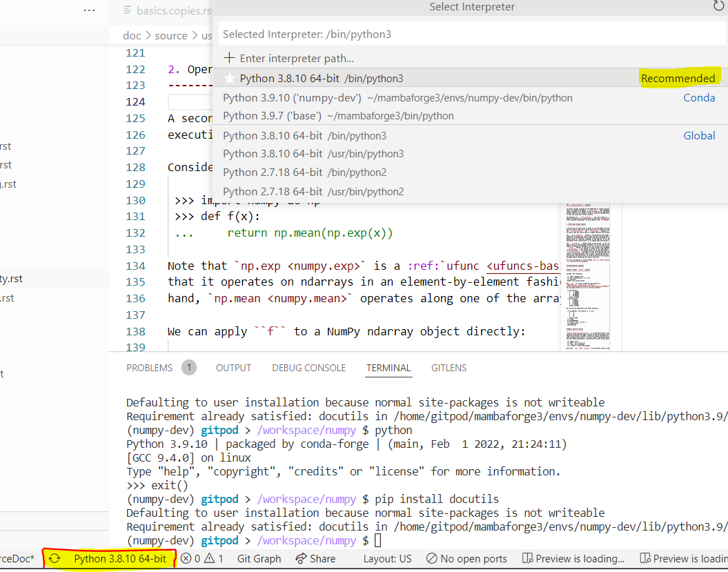This screenshot has width=728, height=572.
Task: Click the Share icon in status bar
Action: pyautogui.click(x=302, y=558)
